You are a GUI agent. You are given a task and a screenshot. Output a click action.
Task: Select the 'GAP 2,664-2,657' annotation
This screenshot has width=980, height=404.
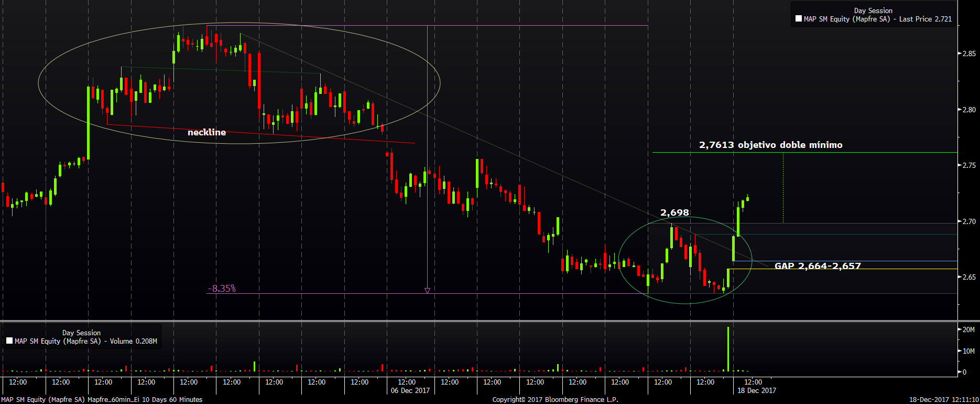tap(818, 266)
